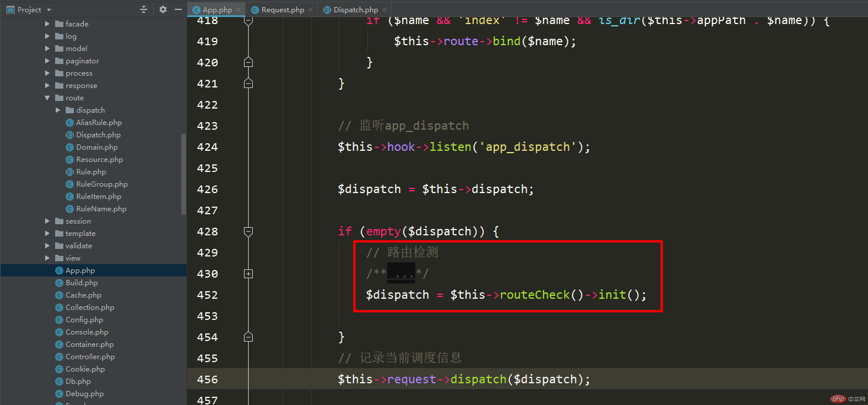Image resolution: width=868 pixels, height=405 pixels.
Task: Expand the response folder
Action: tap(48, 86)
